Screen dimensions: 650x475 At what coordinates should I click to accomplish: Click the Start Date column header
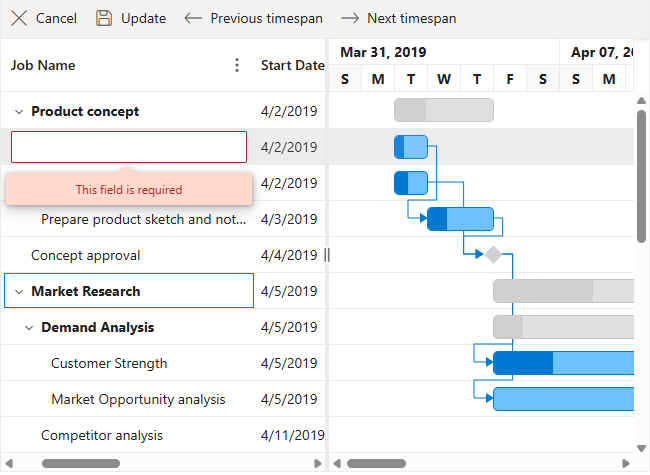click(x=292, y=65)
